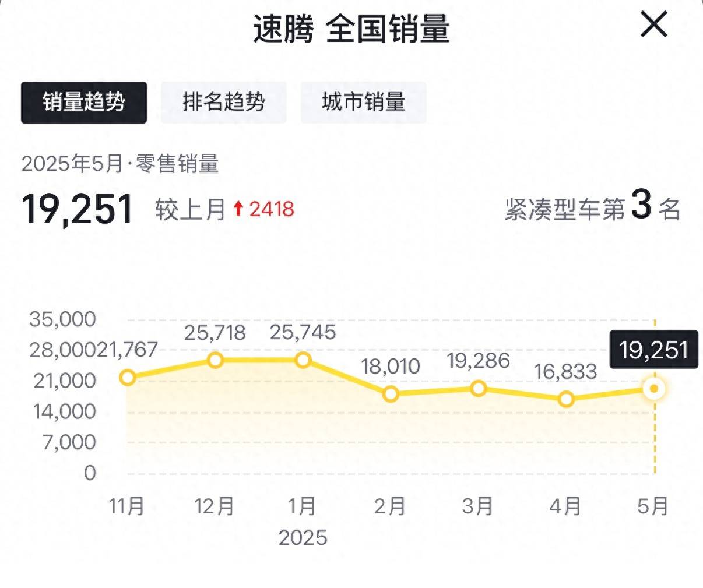Click the 2025 year label under axis
703x588 pixels.
coord(303,537)
